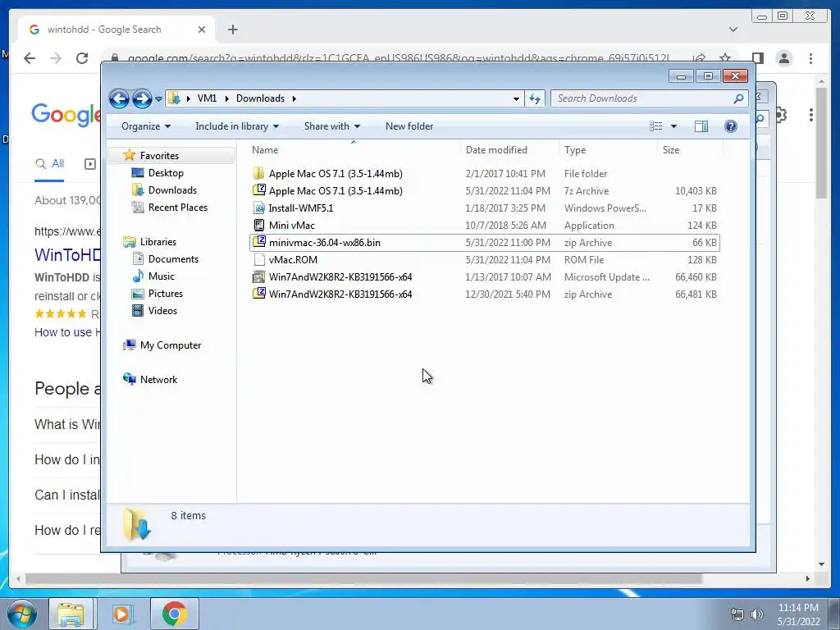The width and height of the screenshot is (840, 630).
Task: Open Chrome's three-dot menu
Action: tap(811, 58)
